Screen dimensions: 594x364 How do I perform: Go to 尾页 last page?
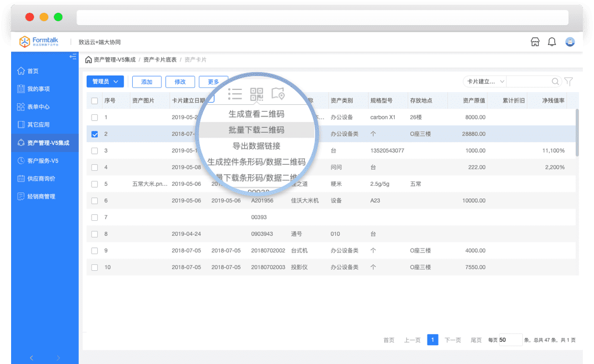(x=476, y=340)
